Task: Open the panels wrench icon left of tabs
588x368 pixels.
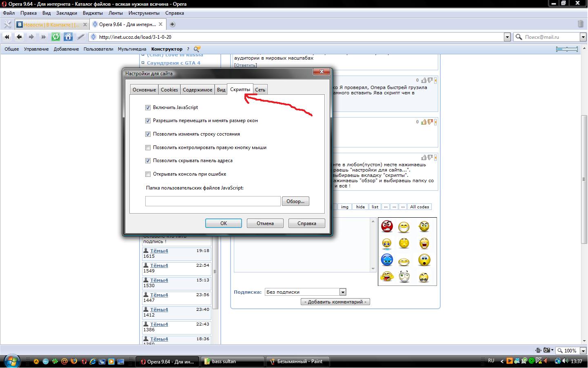Action: point(7,25)
